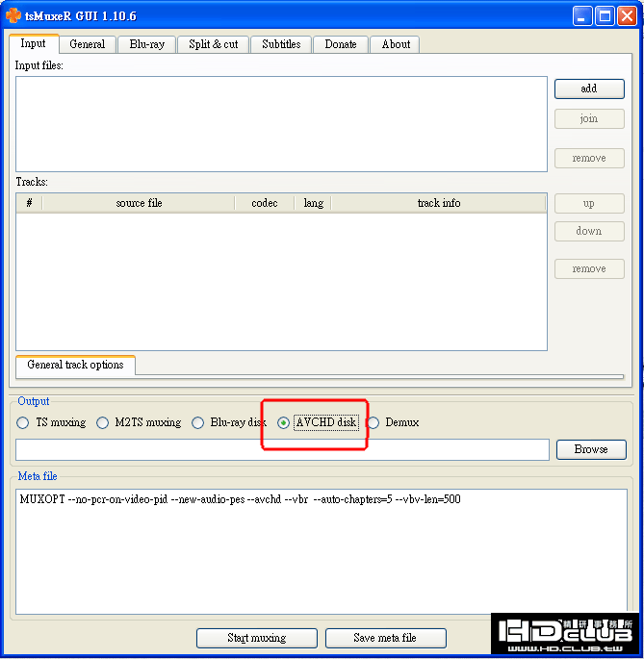This screenshot has height=659, width=644.
Task: Click the source file column header
Action: [139, 203]
